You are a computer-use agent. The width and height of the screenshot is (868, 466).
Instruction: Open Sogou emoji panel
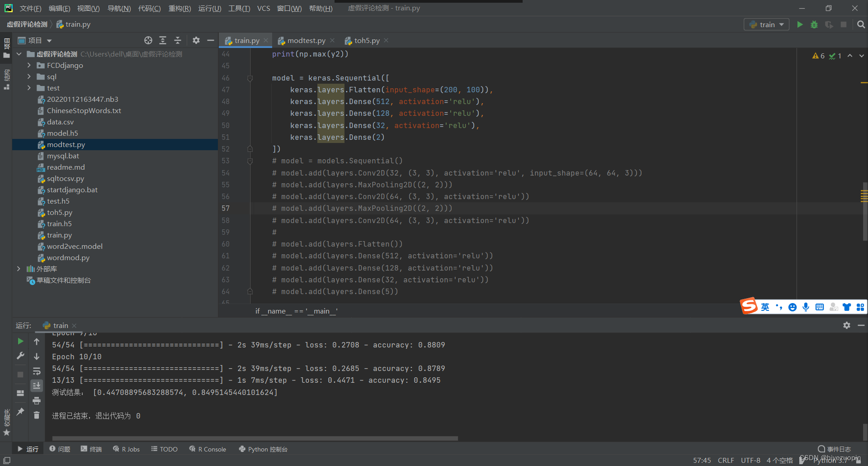pyautogui.click(x=793, y=307)
